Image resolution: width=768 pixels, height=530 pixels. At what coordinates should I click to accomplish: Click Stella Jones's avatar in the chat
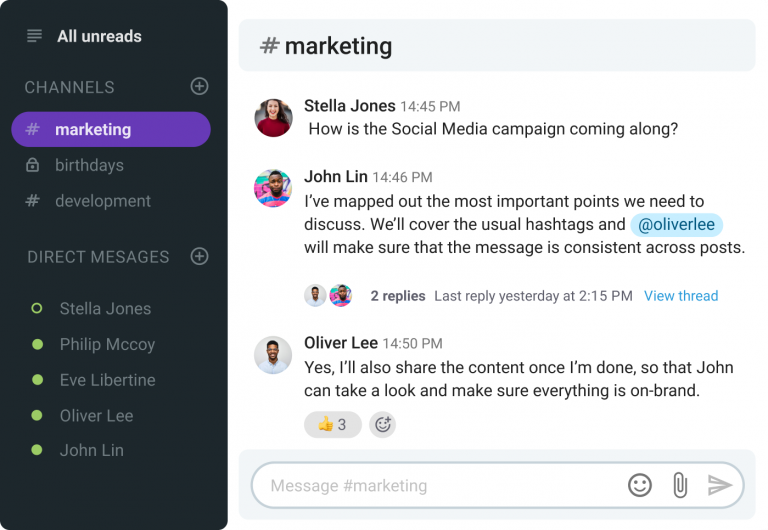273,117
